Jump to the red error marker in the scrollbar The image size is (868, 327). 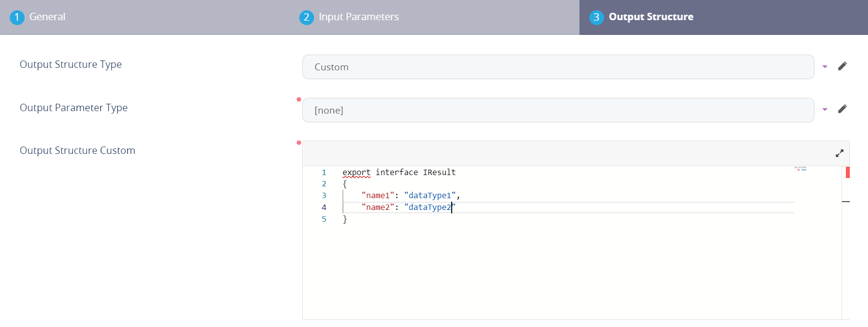point(847,172)
